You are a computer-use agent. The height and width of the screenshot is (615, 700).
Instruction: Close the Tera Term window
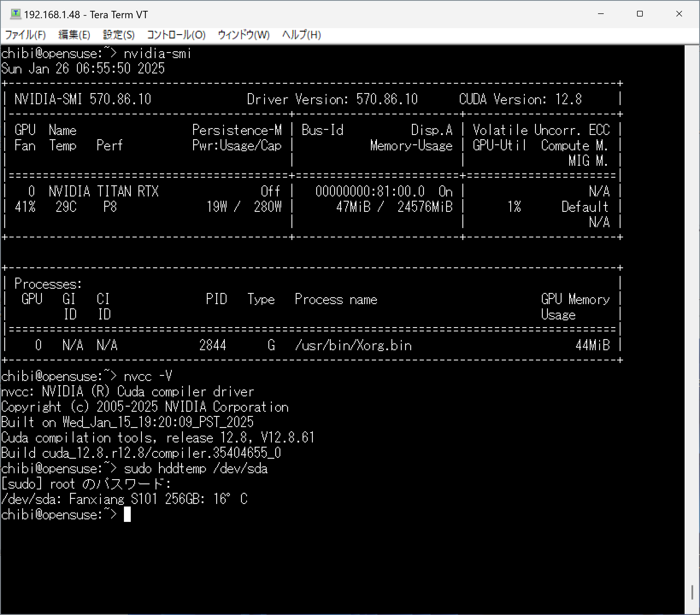coord(679,14)
